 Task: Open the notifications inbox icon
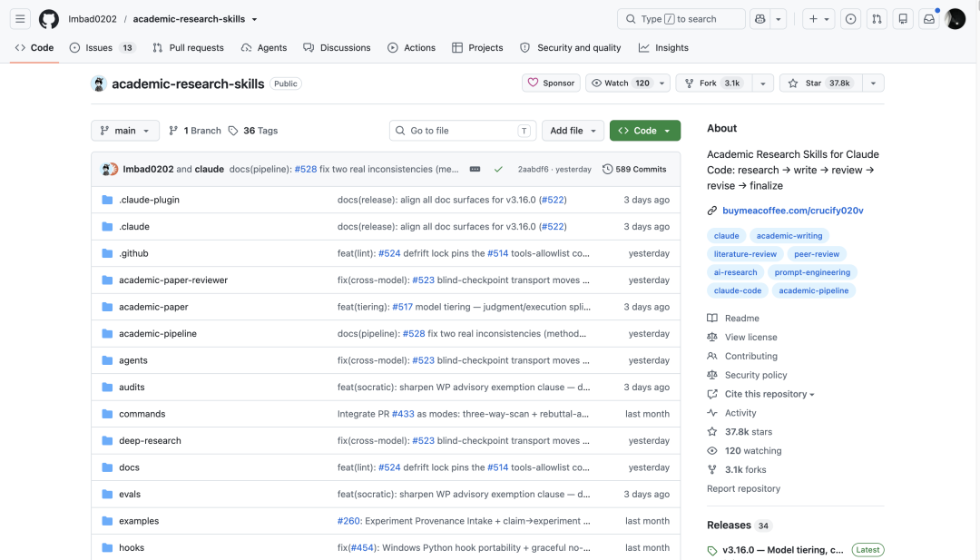tap(929, 19)
